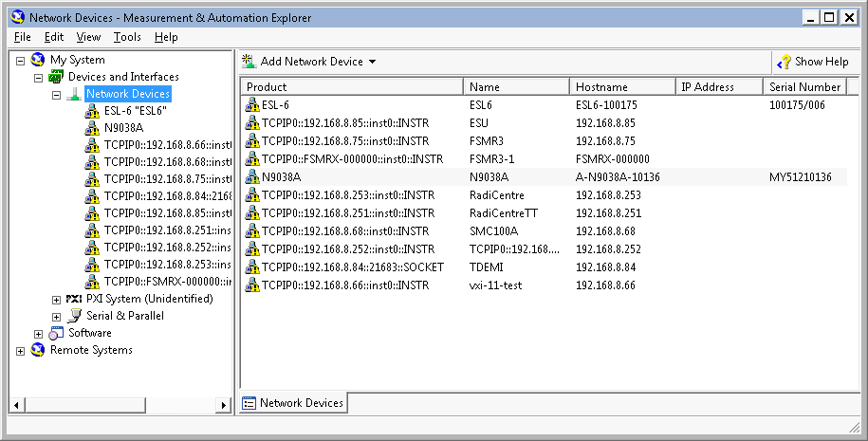Open the Tools menu
The height and width of the screenshot is (441, 868).
[x=127, y=37]
